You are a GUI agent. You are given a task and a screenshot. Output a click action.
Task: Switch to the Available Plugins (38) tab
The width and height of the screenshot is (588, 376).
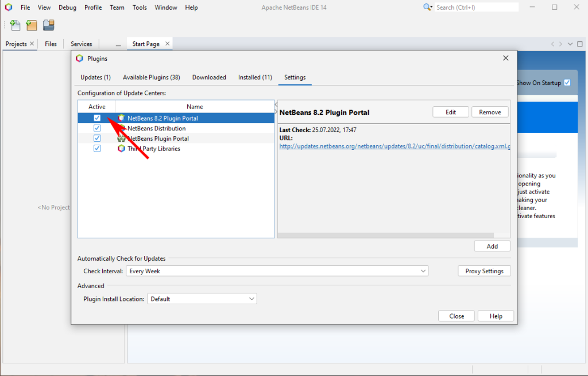click(152, 77)
